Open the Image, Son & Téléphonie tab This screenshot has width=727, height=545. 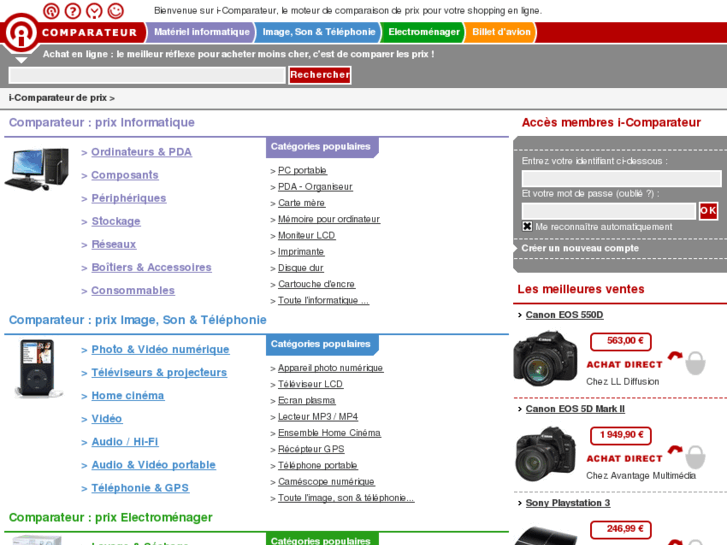coord(319,32)
